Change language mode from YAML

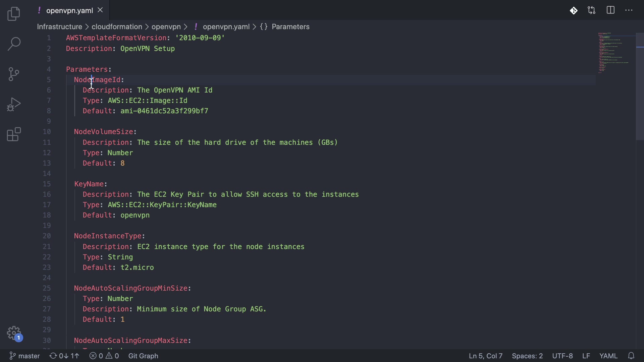click(x=608, y=356)
